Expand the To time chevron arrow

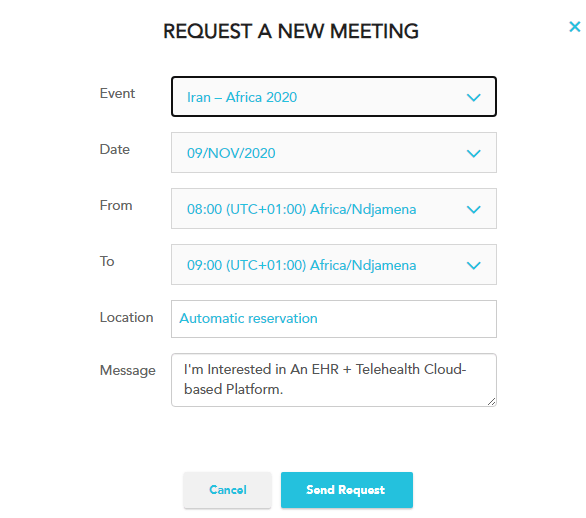(x=474, y=265)
